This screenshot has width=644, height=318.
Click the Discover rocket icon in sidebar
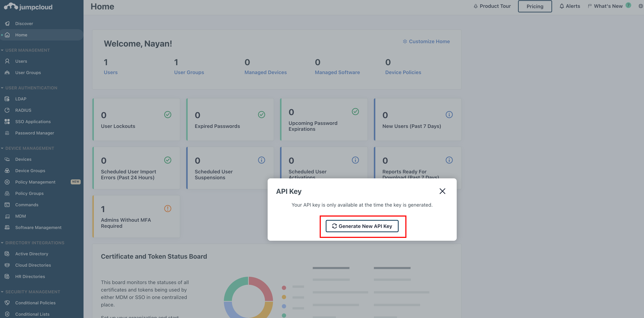point(7,23)
